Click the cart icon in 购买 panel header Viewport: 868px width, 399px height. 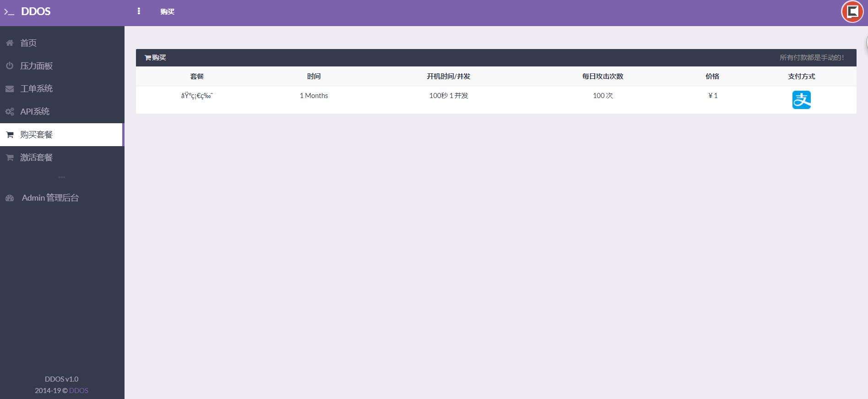coord(148,58)
